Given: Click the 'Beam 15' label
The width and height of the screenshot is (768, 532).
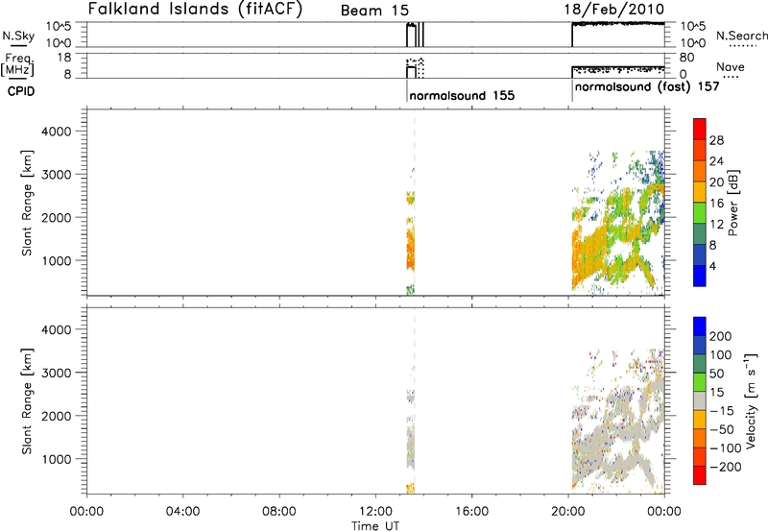Looking at the screenshot, I should 374,11.
